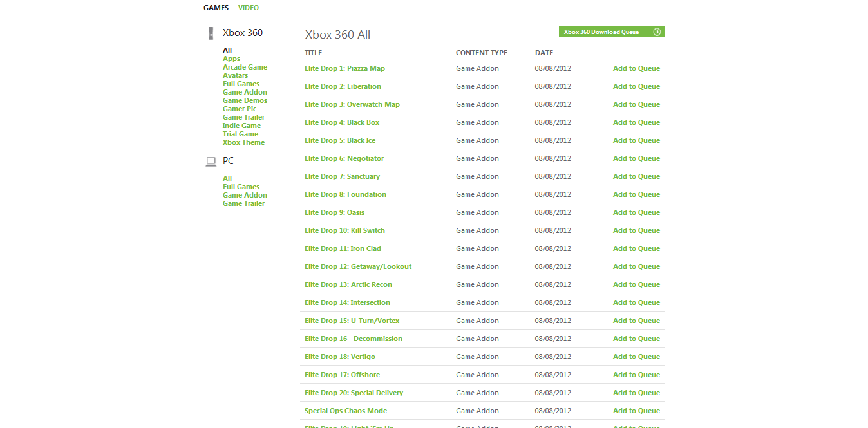Screen dimensions: 868x428
Task: Click the TITLE column header
Action: pos(313,53)
